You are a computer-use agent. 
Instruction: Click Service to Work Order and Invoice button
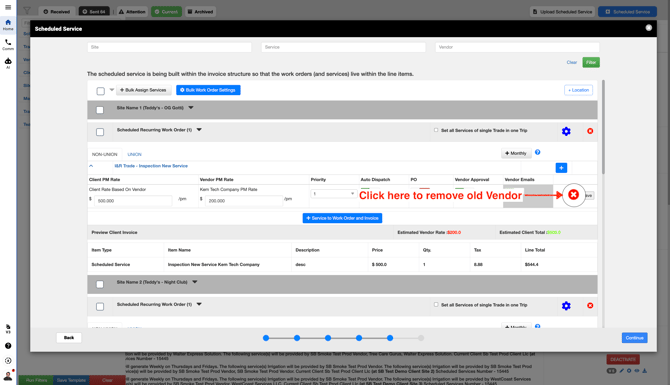tap(342, 218)
